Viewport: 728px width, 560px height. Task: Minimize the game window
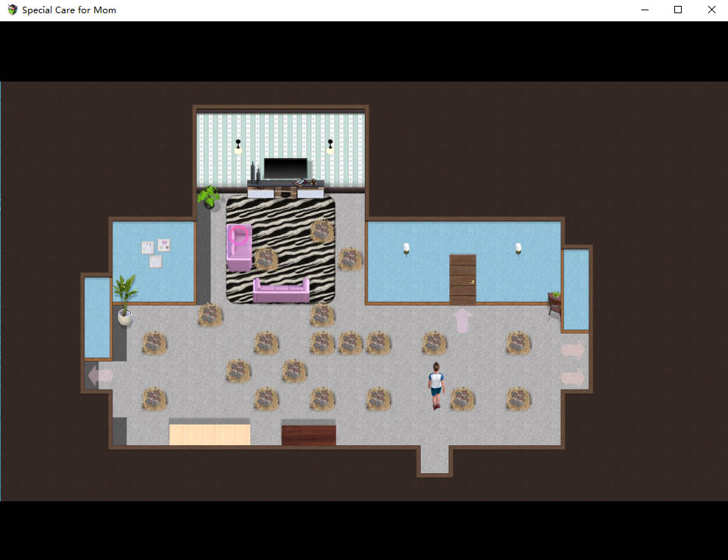click(644, 10)
